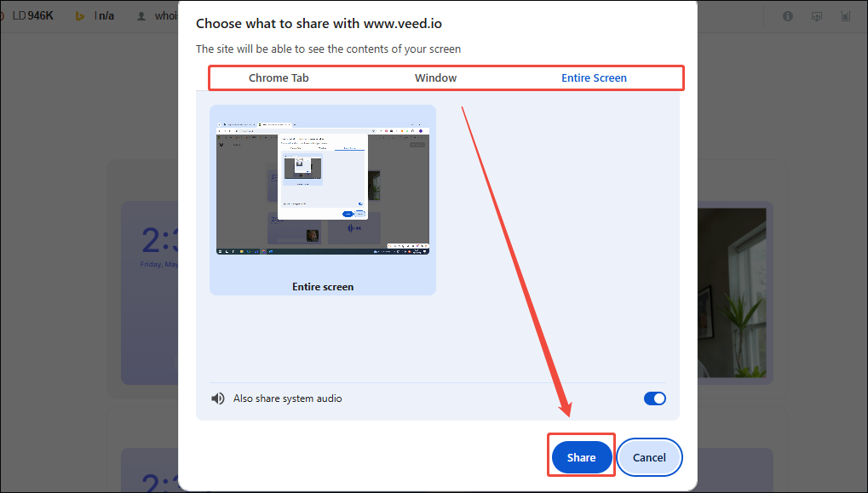Viewport: 868px width, 493px height.
Task: Click the Bing index icon
Action: tap(80, 15)
